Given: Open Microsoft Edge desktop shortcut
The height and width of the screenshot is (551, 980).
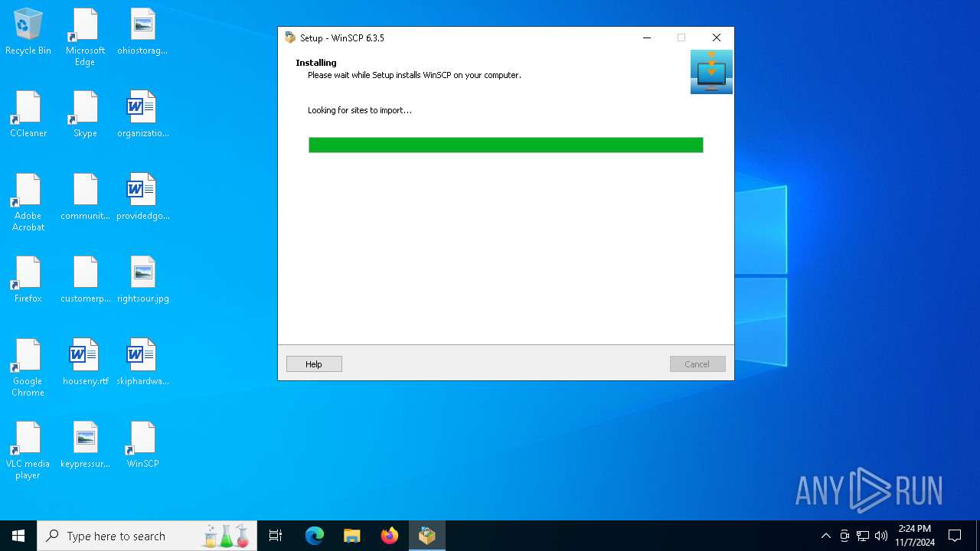Looking at the screenshot, I should click(x=85, y=37).
